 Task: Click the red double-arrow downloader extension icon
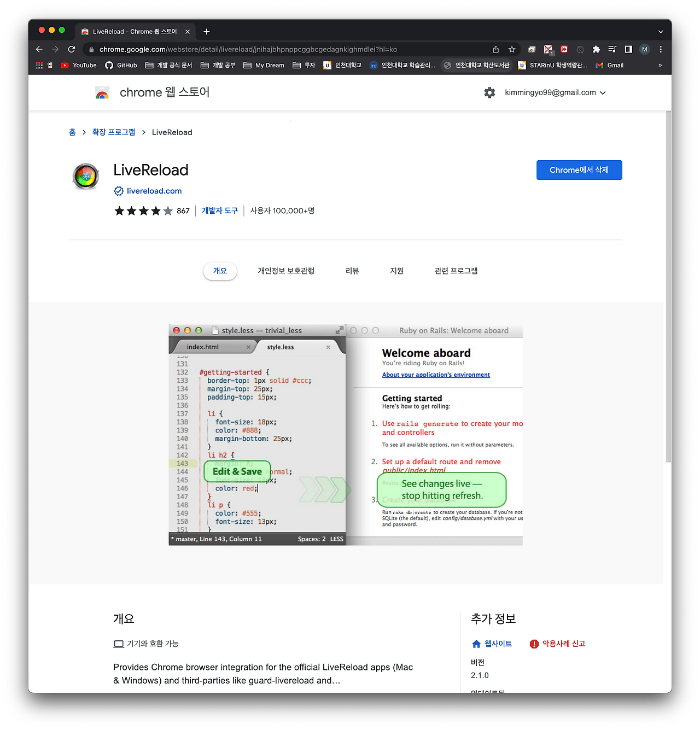(564, 49)
